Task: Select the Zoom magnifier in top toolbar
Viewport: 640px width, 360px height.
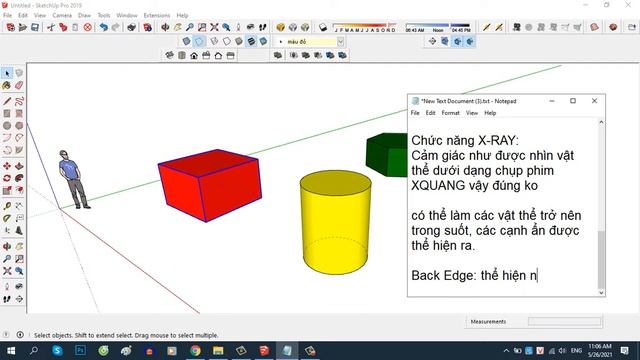Action: 190,27
